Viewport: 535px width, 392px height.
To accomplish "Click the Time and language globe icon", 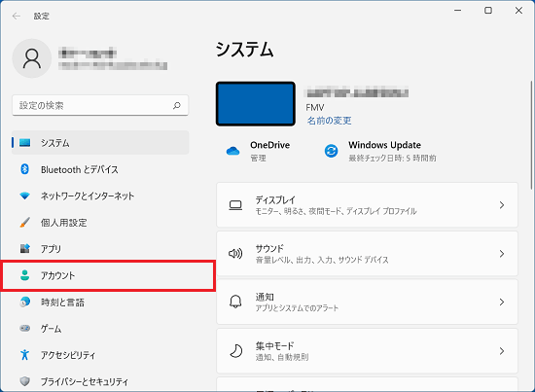I will click(24, 302).
